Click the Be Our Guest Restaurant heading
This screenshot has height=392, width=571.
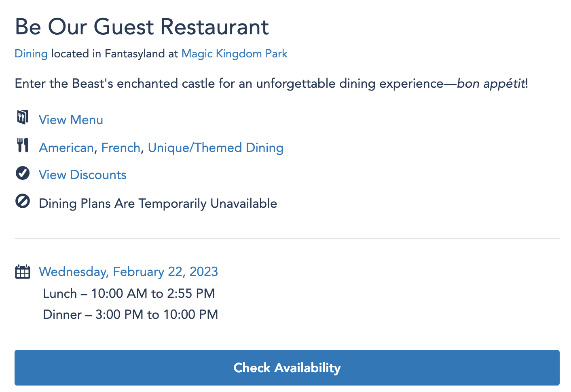[142, 27]
